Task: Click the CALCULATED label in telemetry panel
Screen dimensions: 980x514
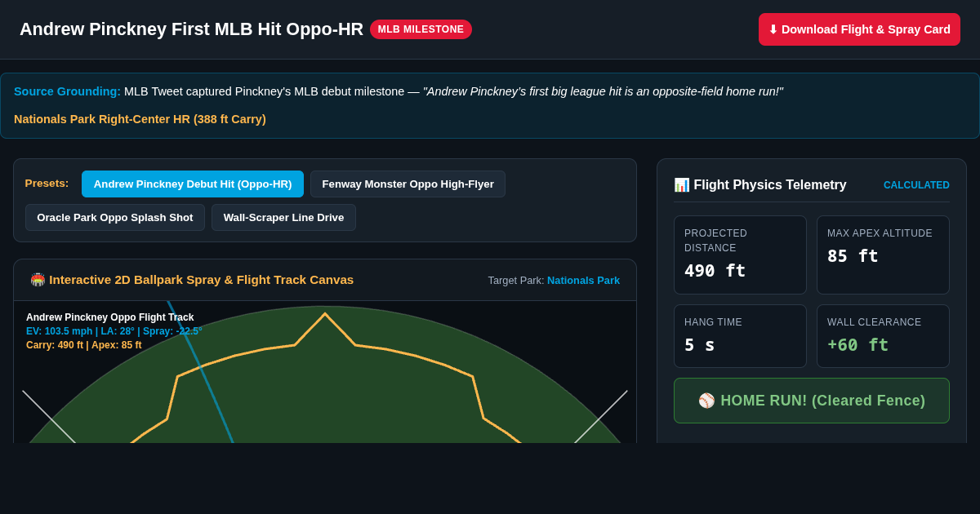Action: pos(916,185)
